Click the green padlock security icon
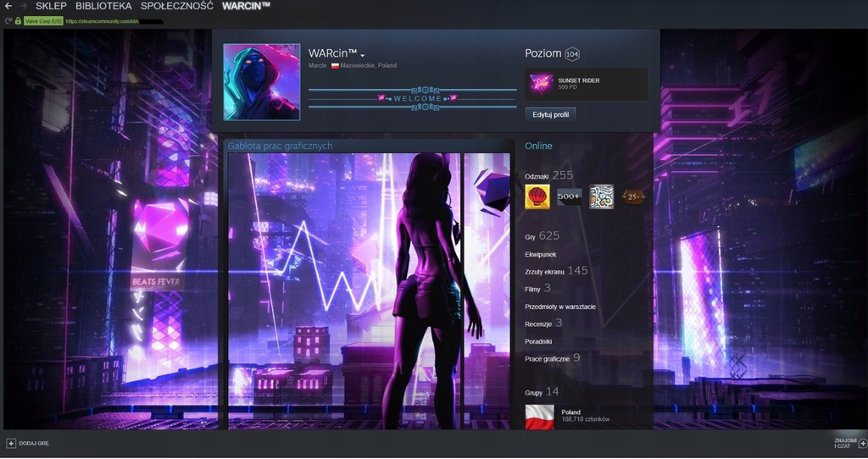The height and width of the screenshot is (459, 868). [x=19, y=21]
